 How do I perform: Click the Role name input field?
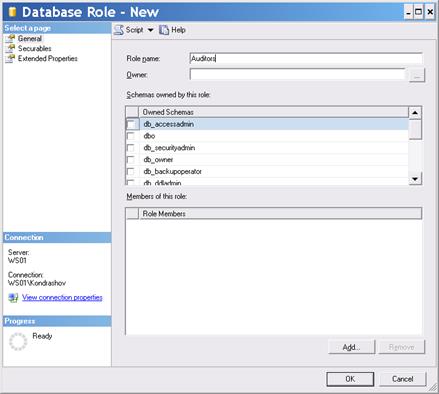tap(306, 58)
